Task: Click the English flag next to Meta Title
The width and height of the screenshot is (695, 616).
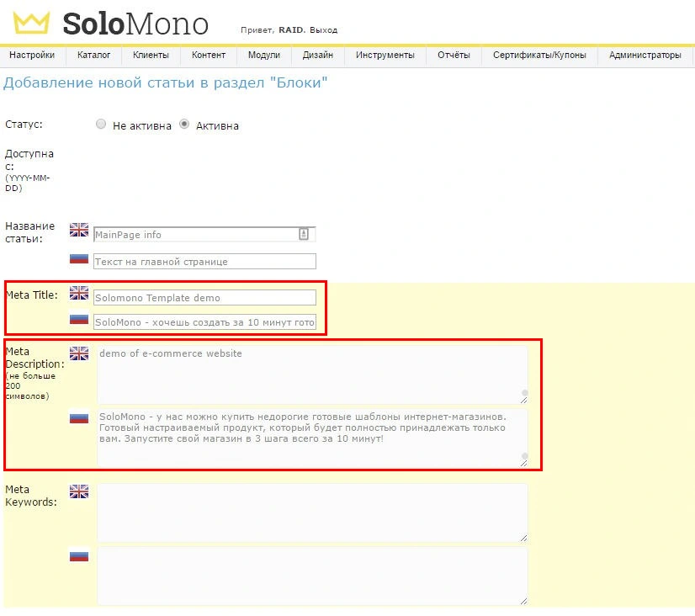Action: click(x=79, y=293)
